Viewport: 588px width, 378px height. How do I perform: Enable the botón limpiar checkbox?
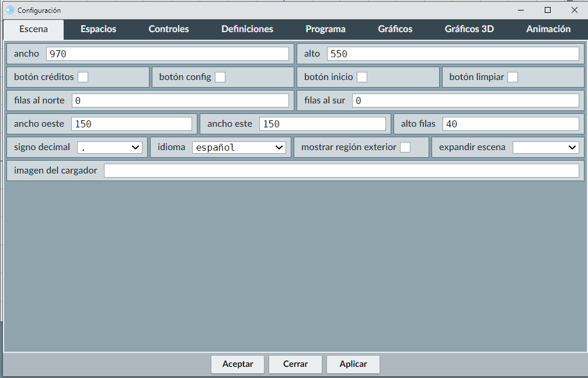point(513,77)
